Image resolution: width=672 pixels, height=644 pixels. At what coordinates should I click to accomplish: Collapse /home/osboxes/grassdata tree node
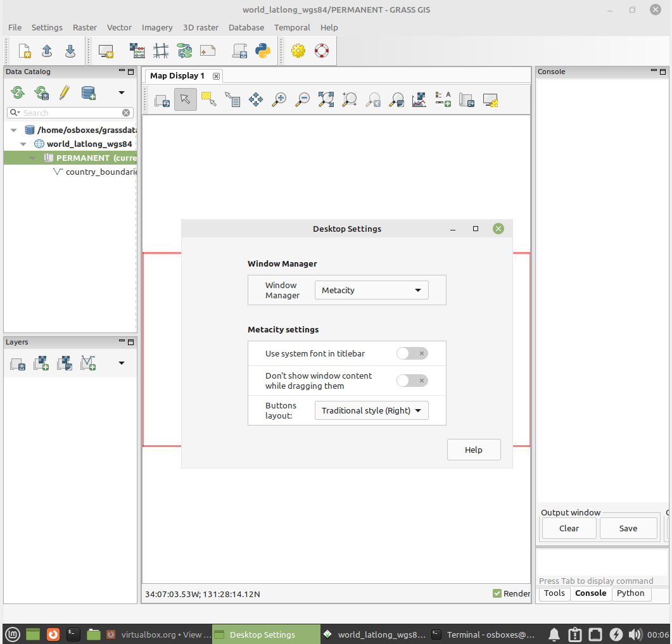[14, 130]
